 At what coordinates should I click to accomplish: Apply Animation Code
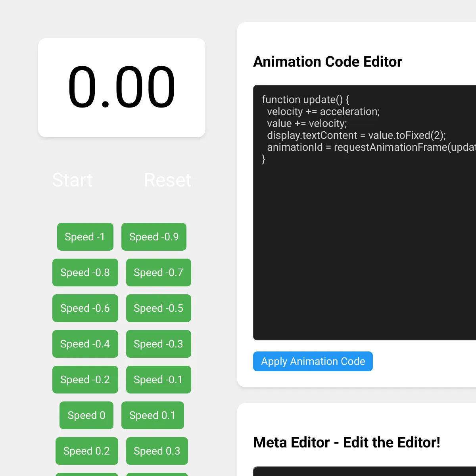(x=313, y=361)
